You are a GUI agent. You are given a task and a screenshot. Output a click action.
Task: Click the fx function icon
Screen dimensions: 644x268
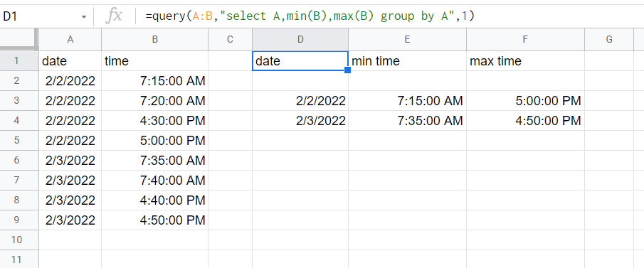coord(114,16)
